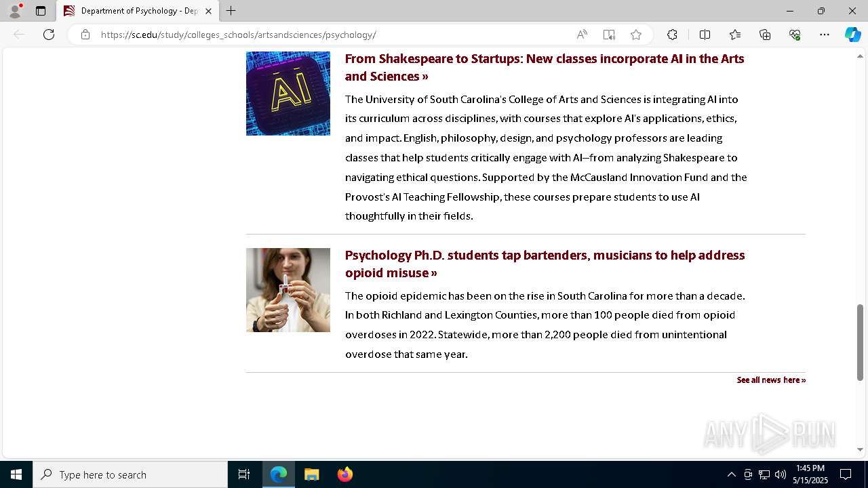This screenshot has height=488, width=868.
Task: Open the meet now tray icon
Action: [748, 474]
